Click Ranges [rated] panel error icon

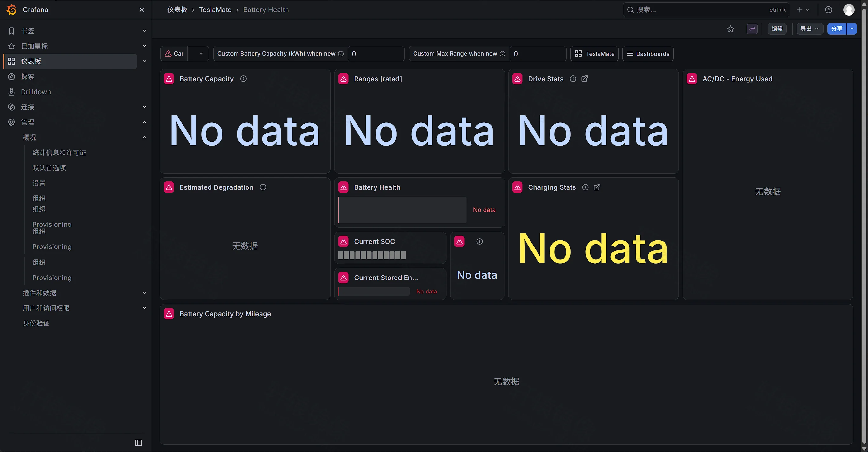343,79
